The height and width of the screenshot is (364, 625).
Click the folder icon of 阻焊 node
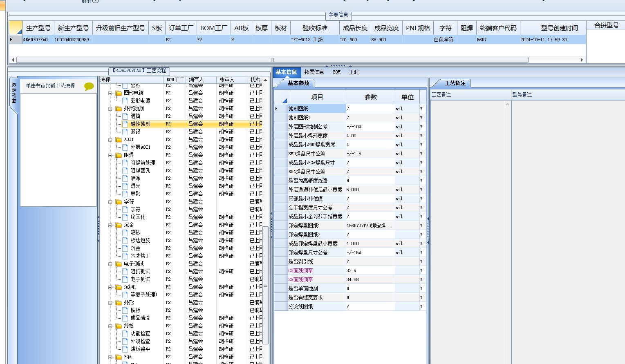[x=119, y=155]
